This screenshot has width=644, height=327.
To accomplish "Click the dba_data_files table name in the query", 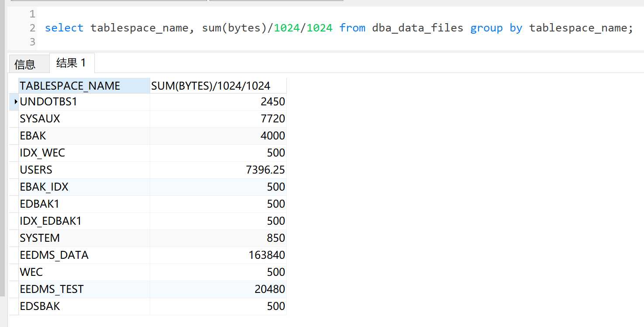I will coord(417,28).
